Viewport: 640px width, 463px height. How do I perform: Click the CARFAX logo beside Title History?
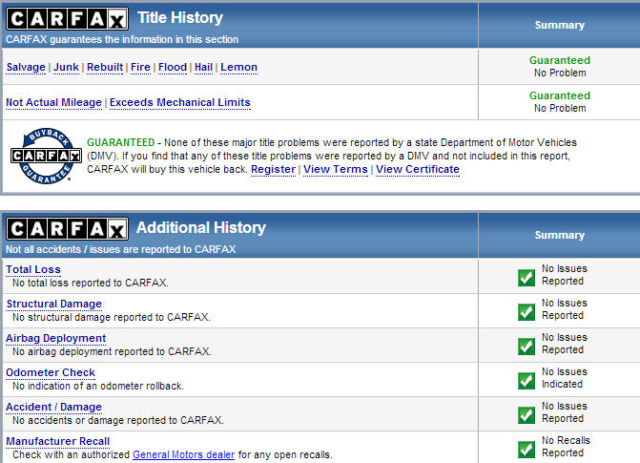[x=67, y=19]
